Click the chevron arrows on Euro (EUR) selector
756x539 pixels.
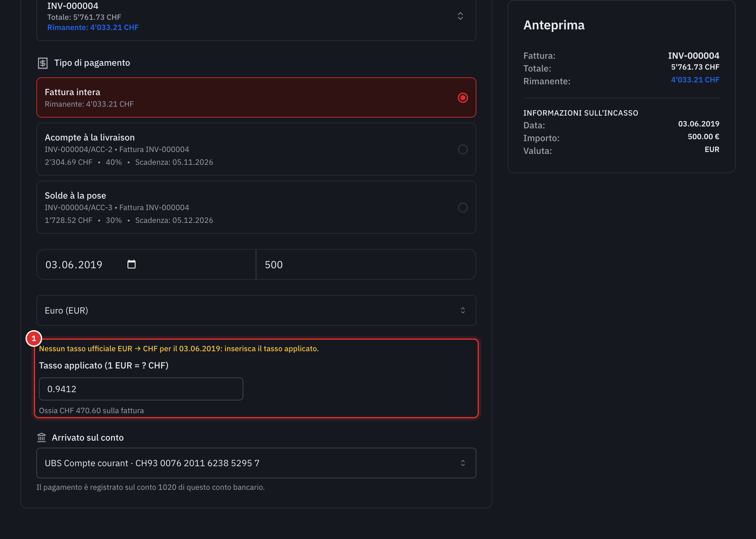point(463,310)
